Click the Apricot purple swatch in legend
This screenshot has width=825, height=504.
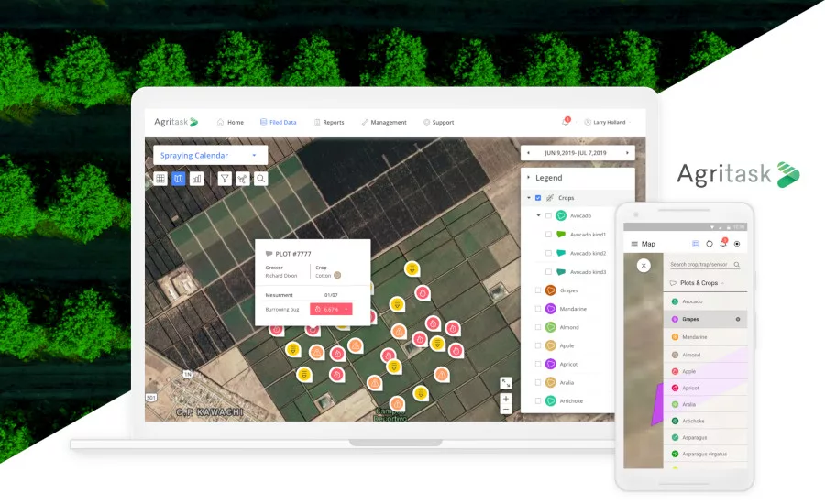click(550, 364)
